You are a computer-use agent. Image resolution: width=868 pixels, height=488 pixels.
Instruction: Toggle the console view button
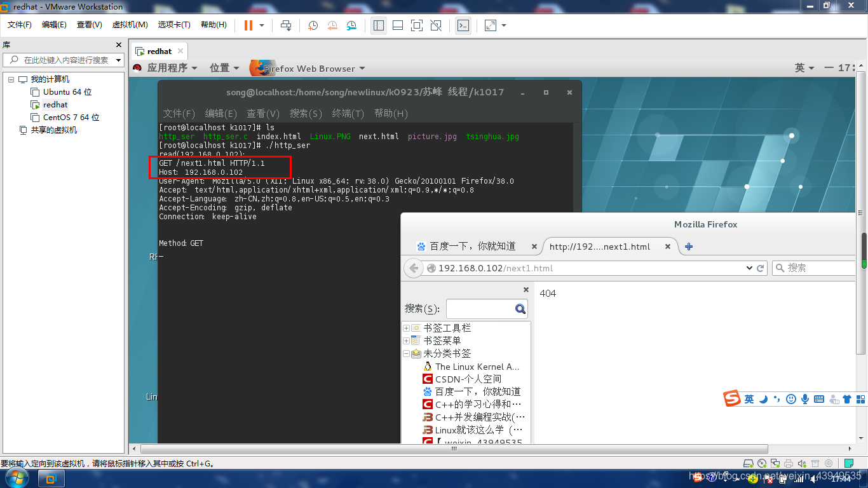point(463,25)
